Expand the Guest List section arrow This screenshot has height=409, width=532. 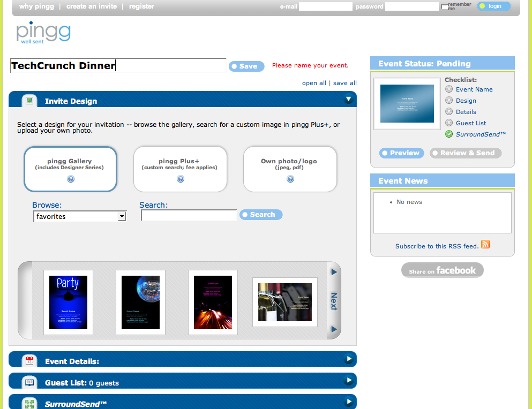pos(348,380)
